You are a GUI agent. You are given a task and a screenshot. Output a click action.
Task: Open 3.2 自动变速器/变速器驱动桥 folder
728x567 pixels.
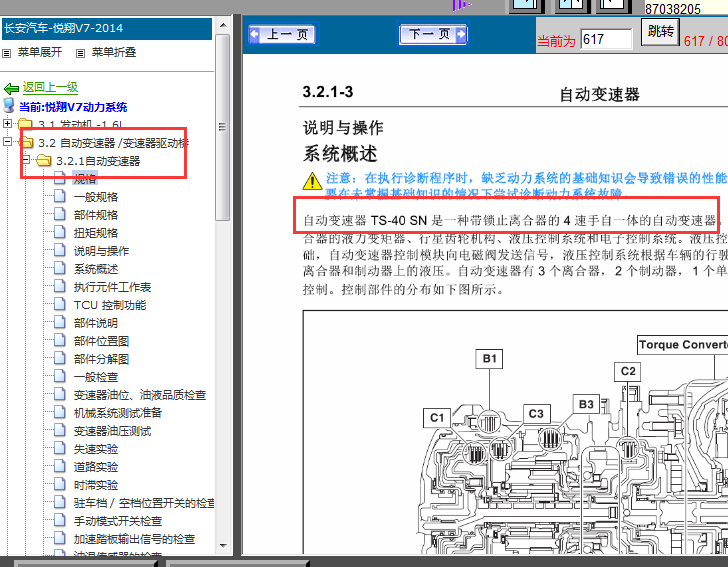pos(113,143)
